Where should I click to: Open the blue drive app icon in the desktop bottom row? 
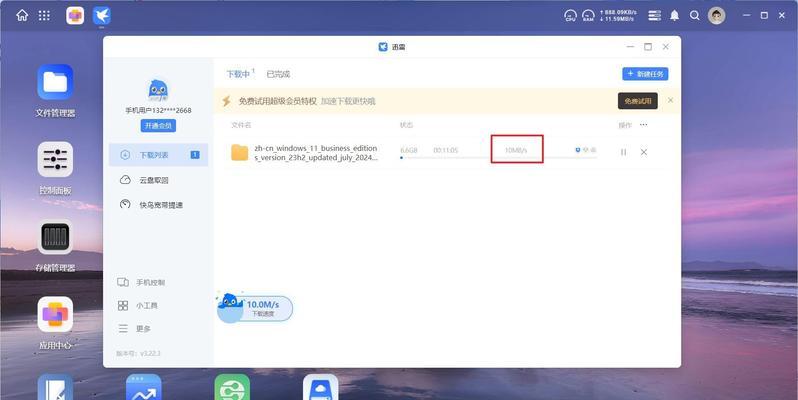click(x=321, y=387)
